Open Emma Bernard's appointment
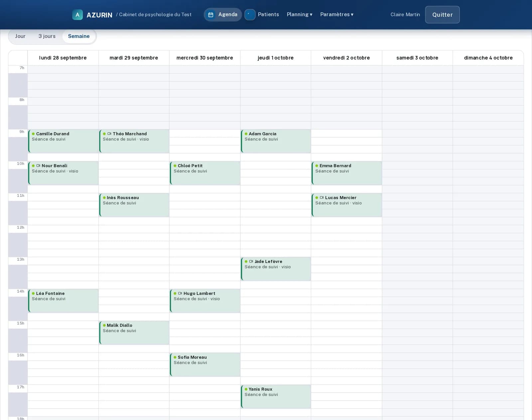This screenshot has height=420, width=532. [347, 173]
